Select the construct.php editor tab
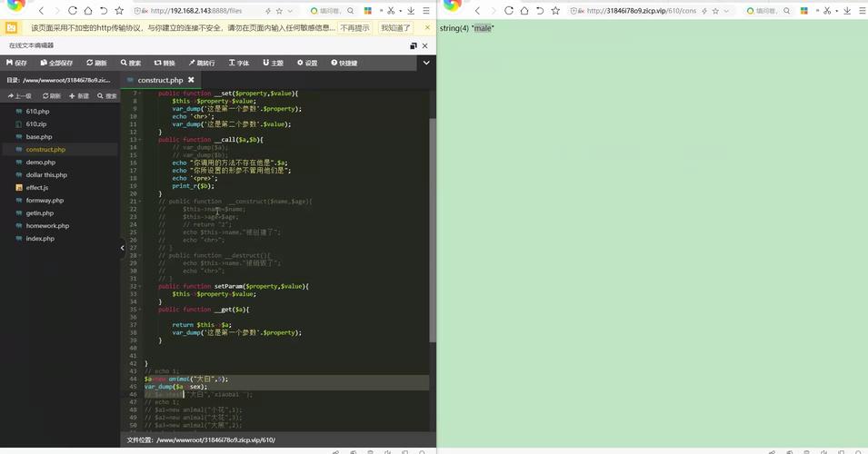 pos(161,80)
